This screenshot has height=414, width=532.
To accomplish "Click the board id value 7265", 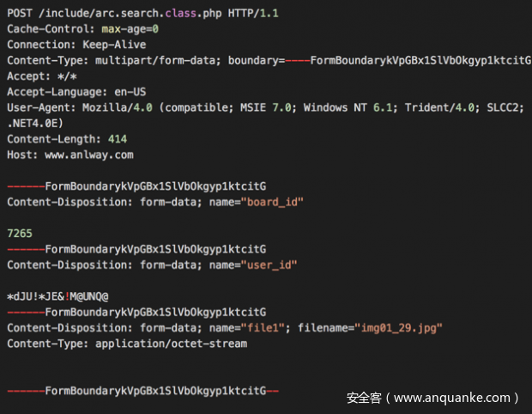I will coord(20,233).
